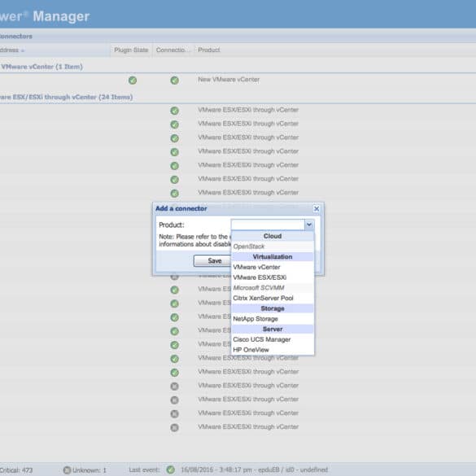
Task: Click grey status icon of the bottom ESX/ESXi row
Action: (174, 427)
